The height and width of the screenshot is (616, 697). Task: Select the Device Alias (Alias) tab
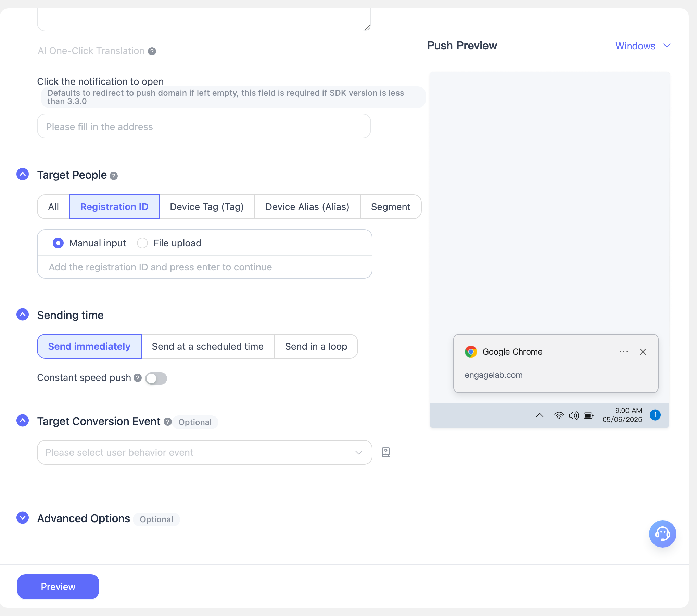pyautogui.click(x=307, y=207)
